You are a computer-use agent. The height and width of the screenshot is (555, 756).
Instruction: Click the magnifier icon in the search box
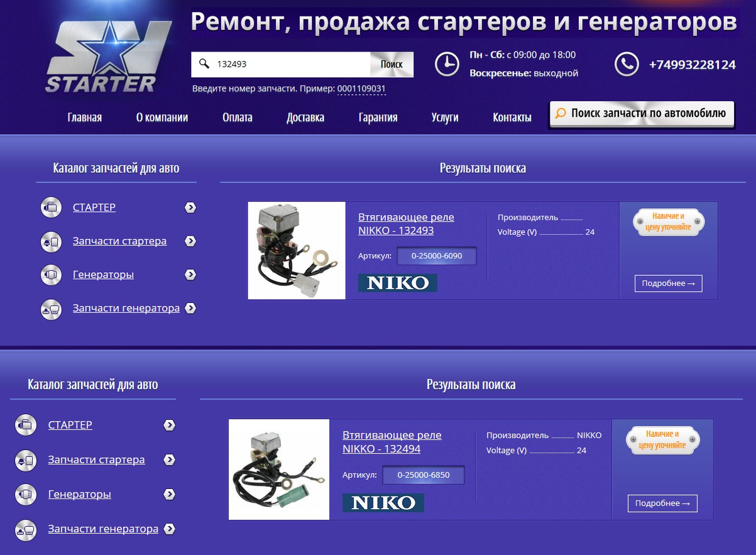204,64
